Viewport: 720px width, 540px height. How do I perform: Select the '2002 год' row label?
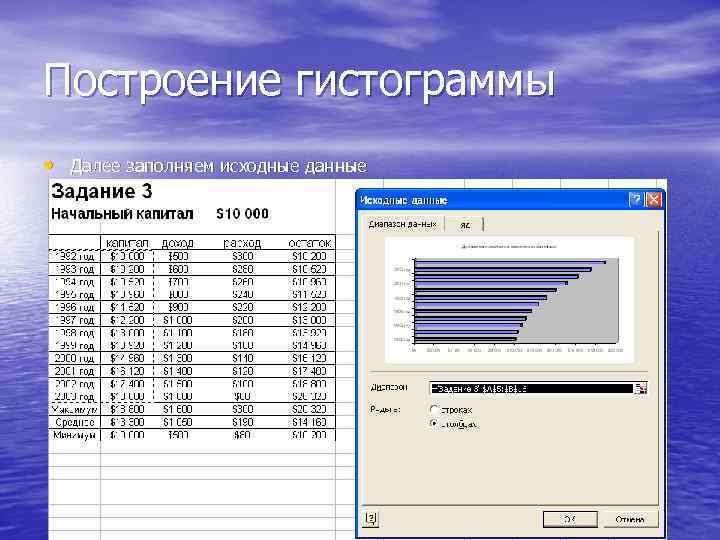click(x=74, y=384)
